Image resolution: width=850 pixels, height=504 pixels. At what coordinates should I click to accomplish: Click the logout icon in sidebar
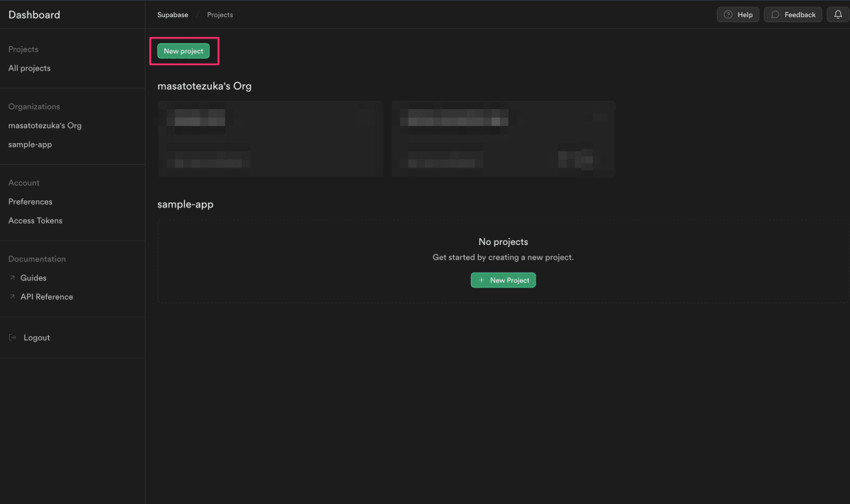tap(12, 338)
